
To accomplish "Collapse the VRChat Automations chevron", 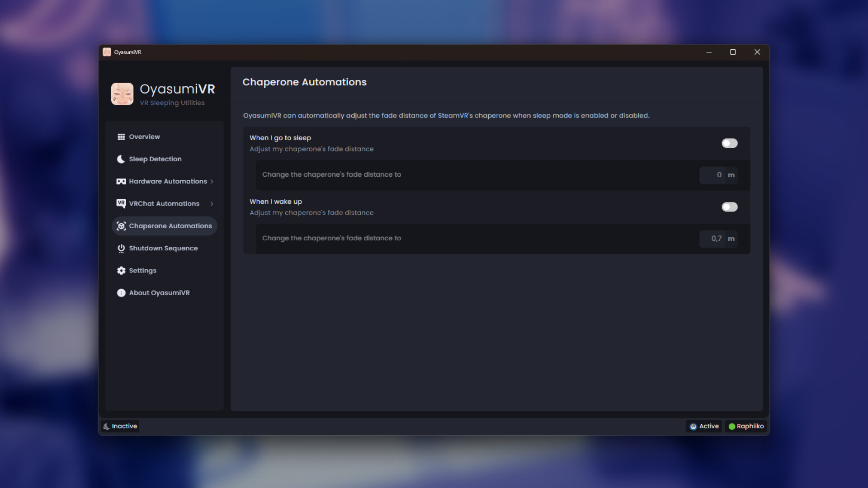I will 211,203.
